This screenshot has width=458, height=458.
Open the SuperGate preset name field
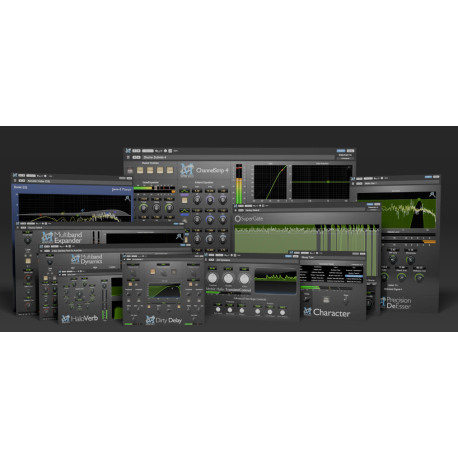[x=304, y=210]
